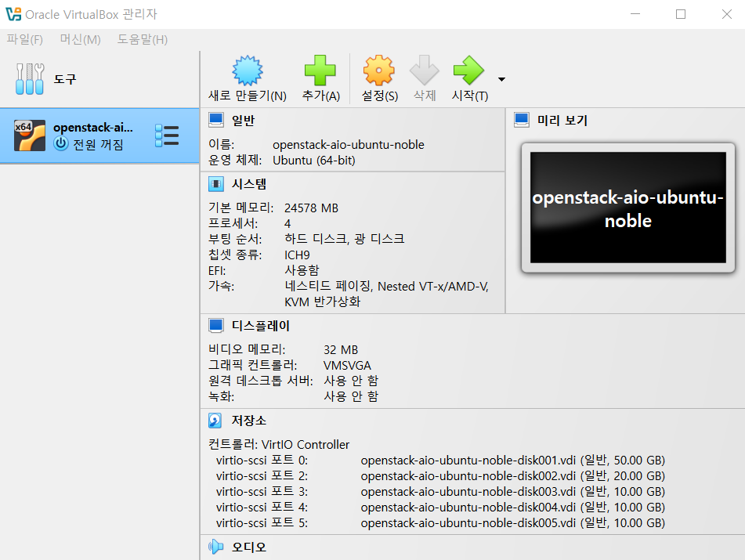
Task: Click the Preview (미리 보기) monitor icon
Action: click(522, 120)
